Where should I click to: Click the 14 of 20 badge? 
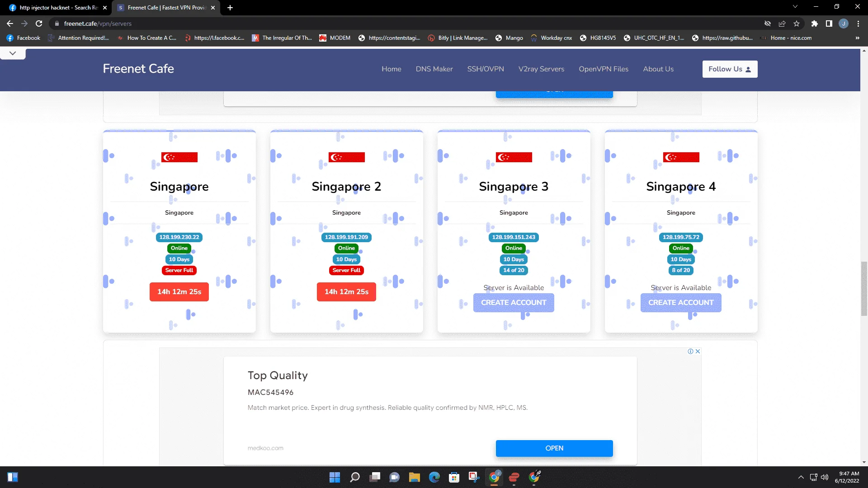tap(514, 270)
